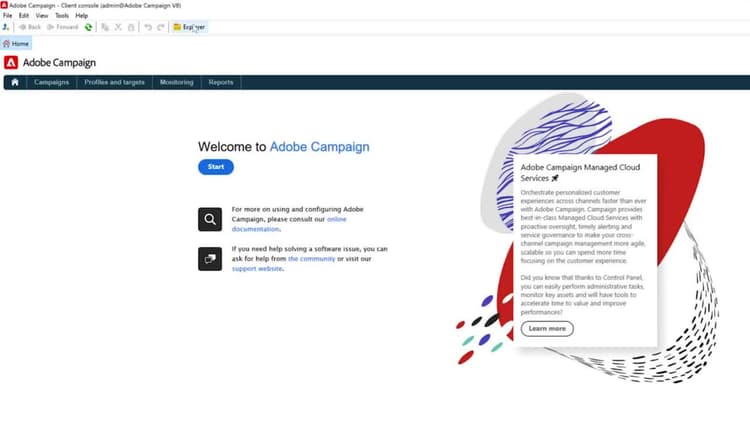Open the Edit menu
The width and height of the screenshot is (750, 421).
[24, 15]
